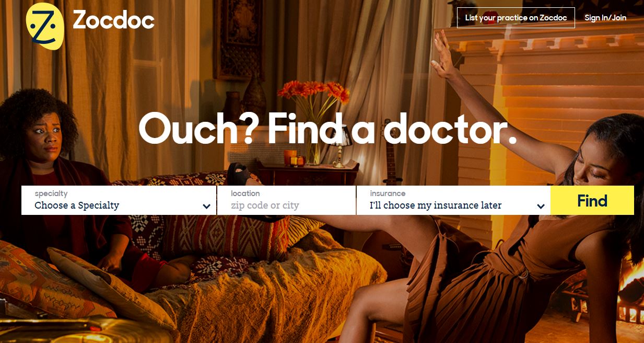This screenshot has height=343, width=644.
Task: Click the Zocdoc wordmark text
Action: (113, 20)
